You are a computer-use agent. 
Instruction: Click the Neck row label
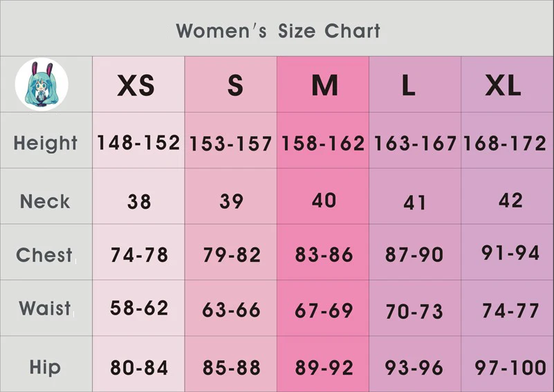pyautogui.click(x=45, y=202)
